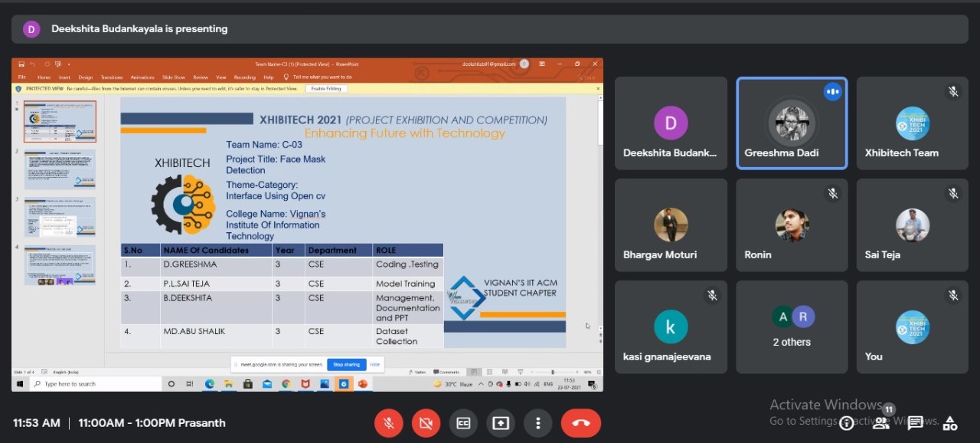Click the '2 others' participant tile
Viewport: 980px width, 443px height.
tap(792, 327)
